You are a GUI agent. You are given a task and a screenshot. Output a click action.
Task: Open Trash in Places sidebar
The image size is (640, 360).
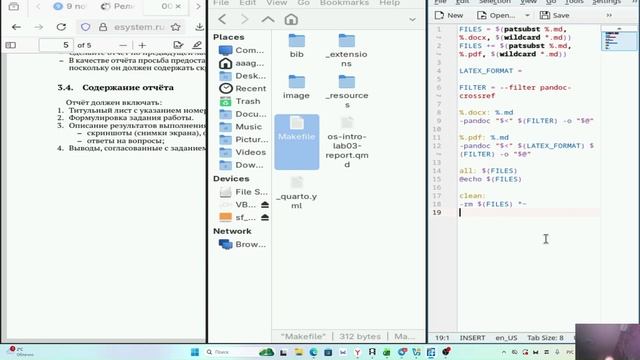[x=240, y=101]
